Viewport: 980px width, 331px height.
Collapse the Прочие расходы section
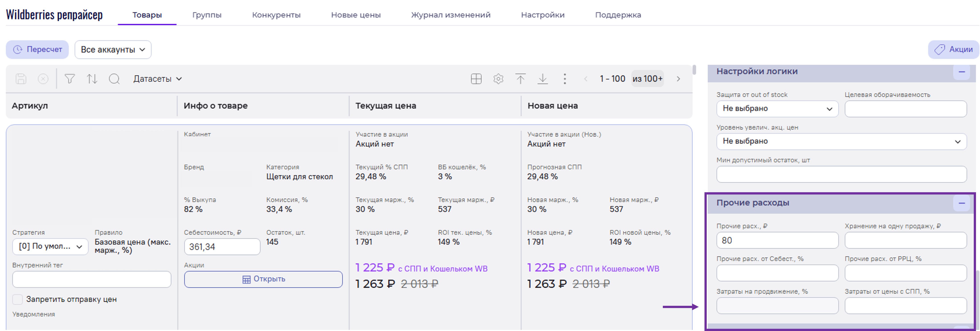[x=961, y=203]
